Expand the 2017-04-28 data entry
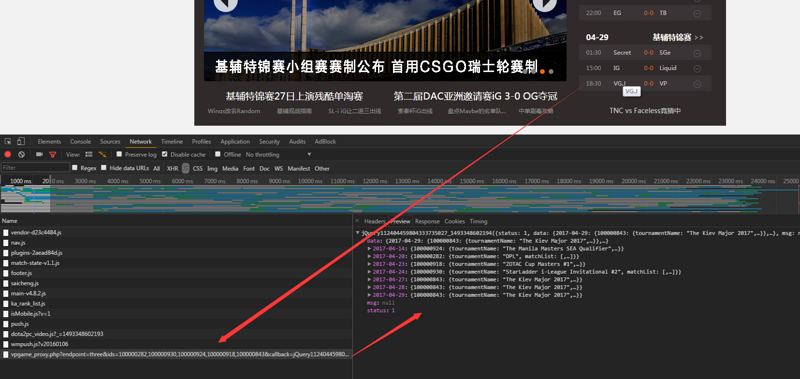 pos(369,287)
